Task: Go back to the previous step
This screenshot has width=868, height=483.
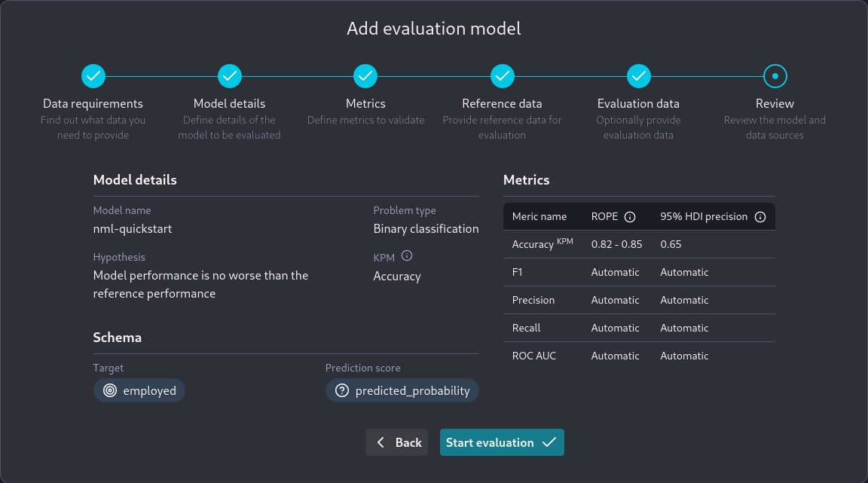Action: [x=397, y=442]
